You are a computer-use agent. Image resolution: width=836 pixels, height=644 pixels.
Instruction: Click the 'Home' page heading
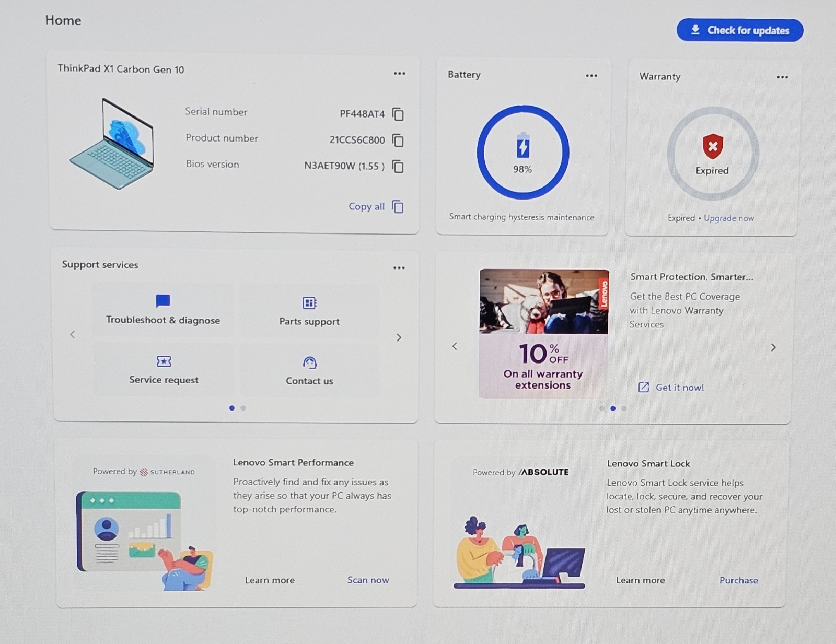[63, 20]
